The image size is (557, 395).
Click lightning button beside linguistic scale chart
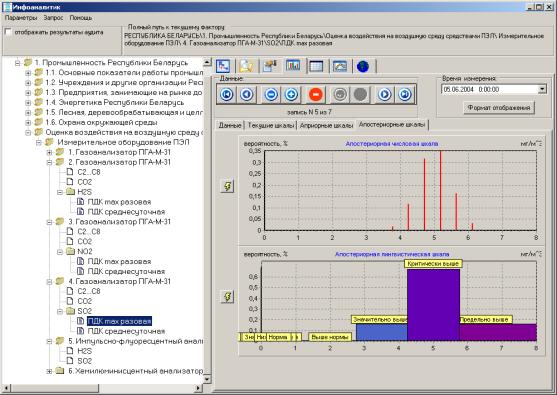(227, 296)
